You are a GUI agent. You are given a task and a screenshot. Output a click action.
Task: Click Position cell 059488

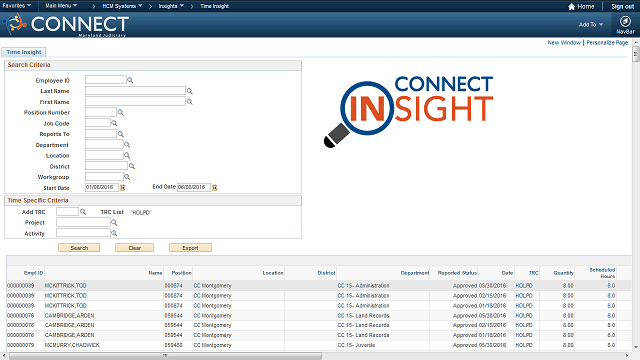tap(173, 345)
